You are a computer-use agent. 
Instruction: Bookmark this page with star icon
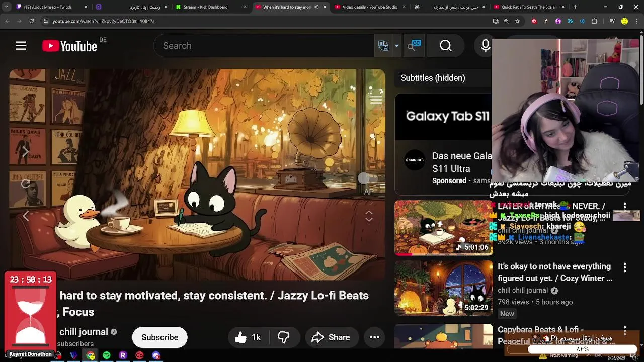pyautogui.click(x=518, y=21)
